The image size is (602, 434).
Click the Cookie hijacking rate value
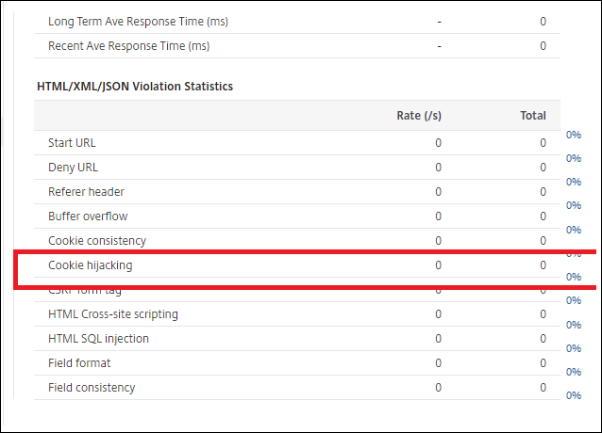438,266
